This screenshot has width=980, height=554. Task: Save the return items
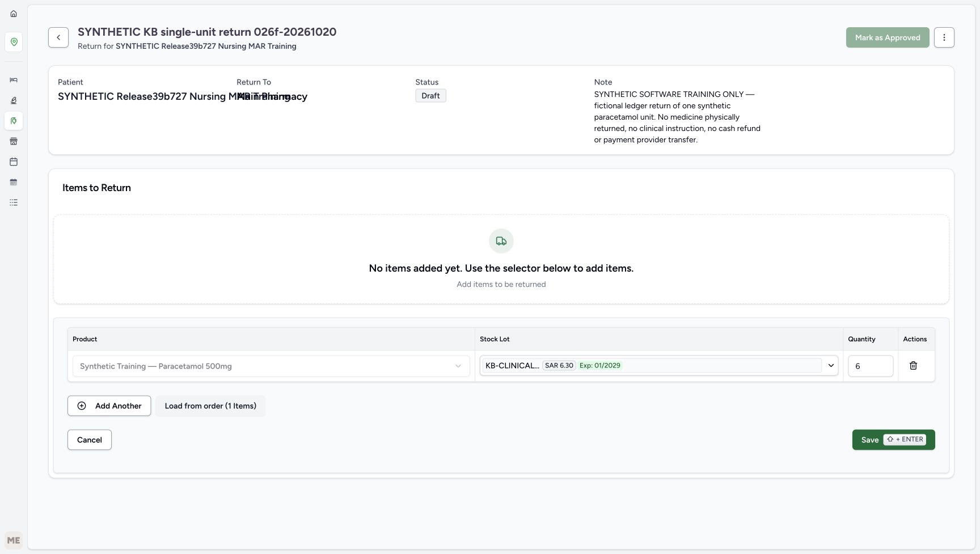(x=893, y=440)
